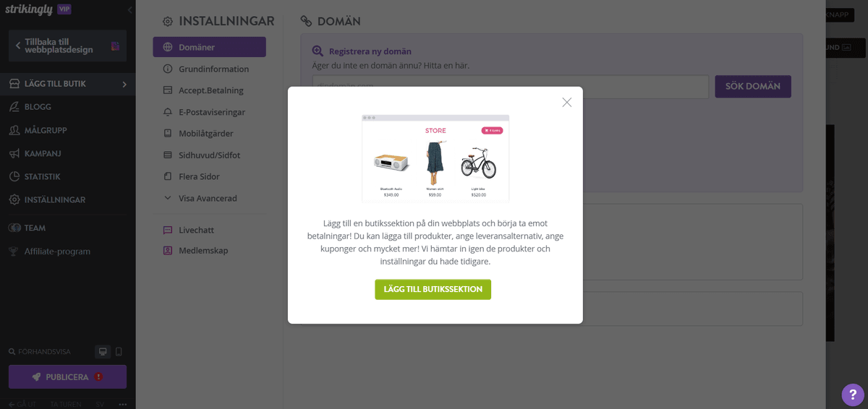Click the Förhandsvisa magnifier icon
The image size is (868, 409).
[x=12, y=352]
